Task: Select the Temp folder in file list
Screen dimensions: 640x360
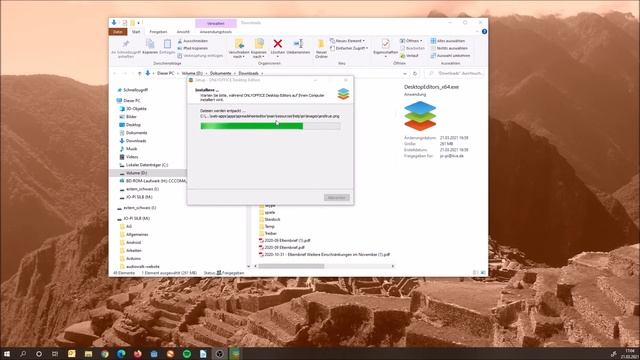Action: click(269, 227)
